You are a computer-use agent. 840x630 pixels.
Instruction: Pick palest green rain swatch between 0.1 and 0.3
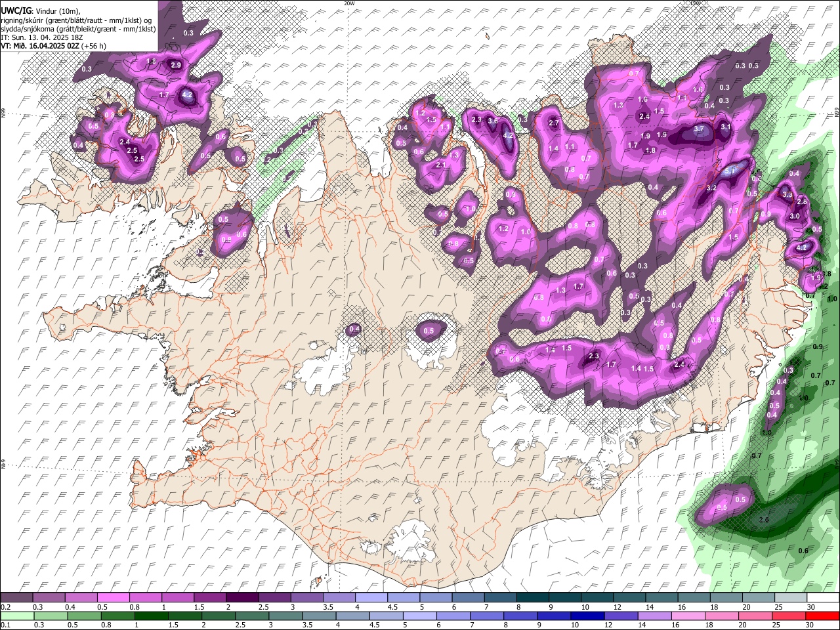pos(17,616)
